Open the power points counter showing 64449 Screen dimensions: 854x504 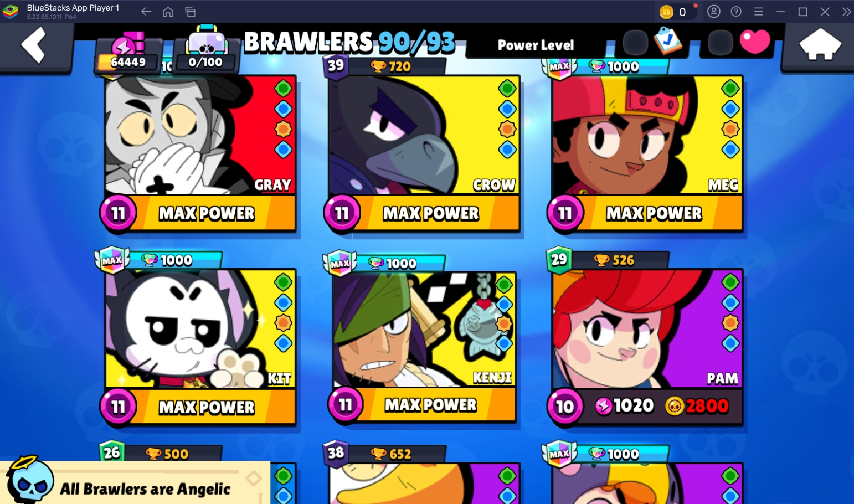(x=128, y=54)
